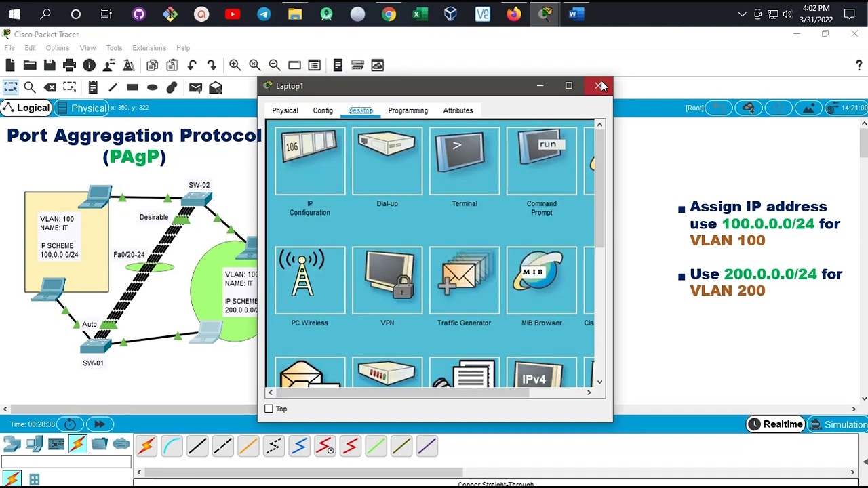Select the Inspect magnifier tool
This screenshot has width=868, height=488.
[x=30, y=87]
